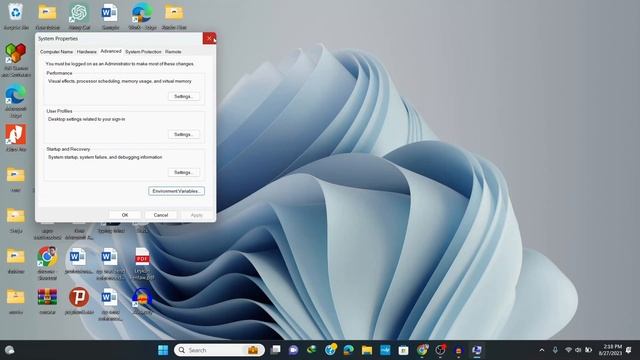Screen dimensions: 640x360
Task: Launch the Psiphon red P desktop icon
Action: tap(79, 297)
